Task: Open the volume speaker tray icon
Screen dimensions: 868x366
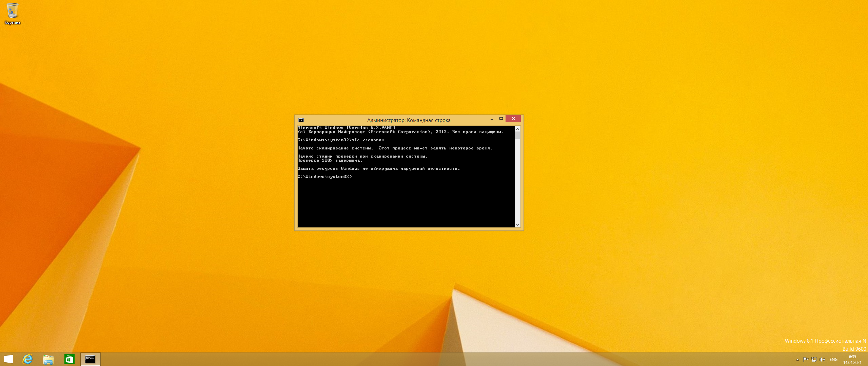Action: click(822, 360)
